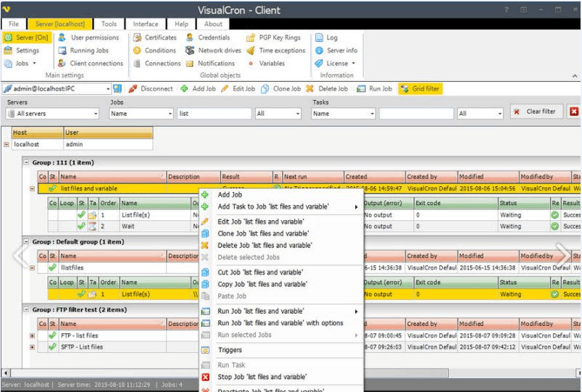
Task: Open Credentials global object
Action: tap(208, 38)
